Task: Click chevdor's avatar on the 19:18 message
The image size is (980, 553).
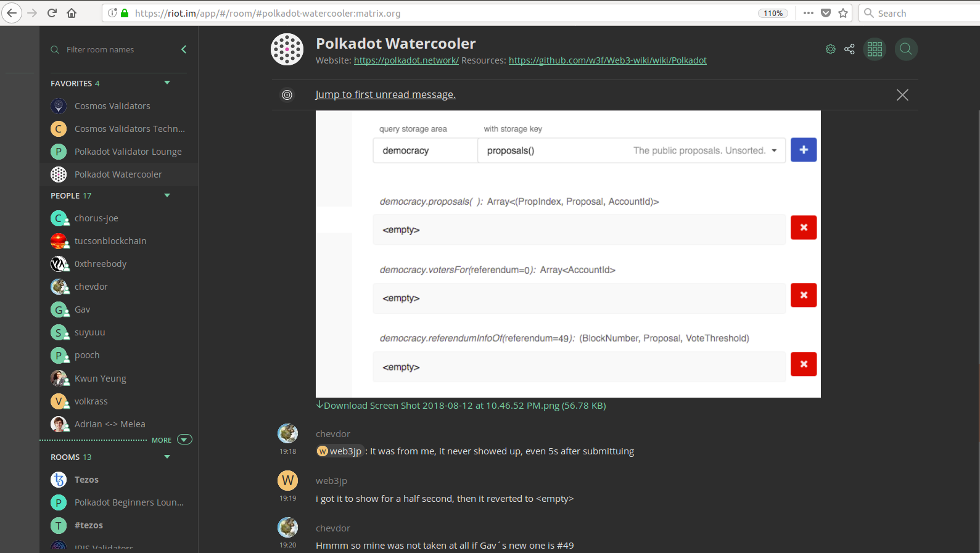Action: [288, 433]
